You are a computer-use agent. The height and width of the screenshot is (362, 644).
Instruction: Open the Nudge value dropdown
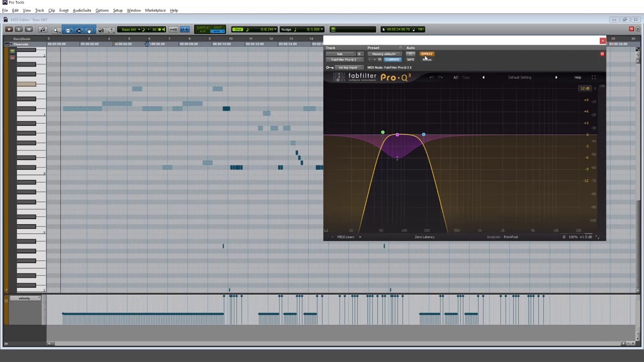321,30
